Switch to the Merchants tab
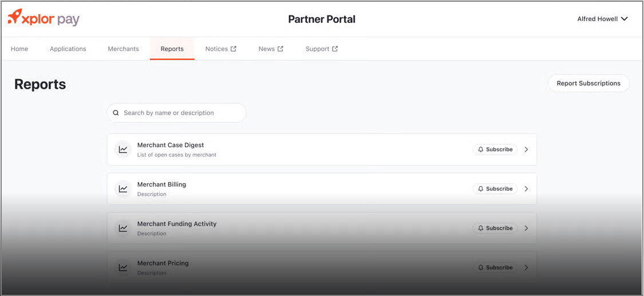 (123, 49)
